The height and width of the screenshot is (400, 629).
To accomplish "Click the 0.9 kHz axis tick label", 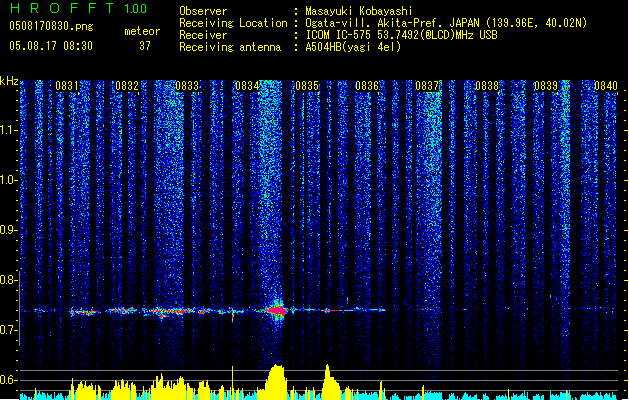I will click(x=8, y=230).
